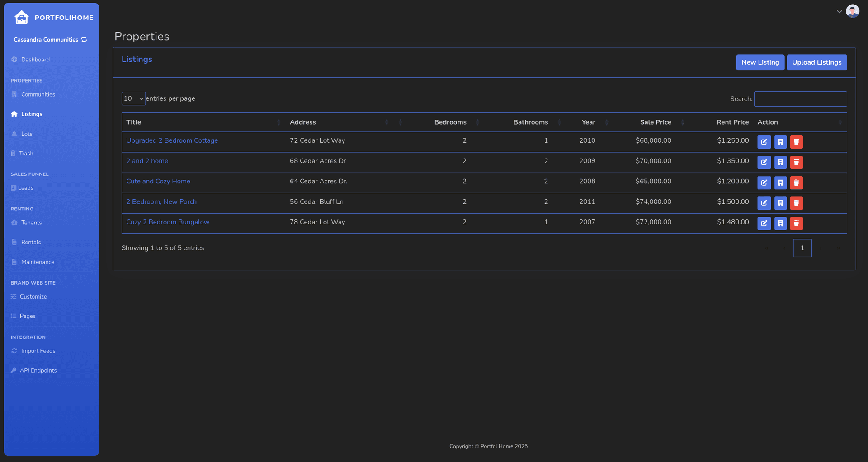Screen dimensions: 868x462
Task: Sort listings by Sale Price column
Action: 655,122
